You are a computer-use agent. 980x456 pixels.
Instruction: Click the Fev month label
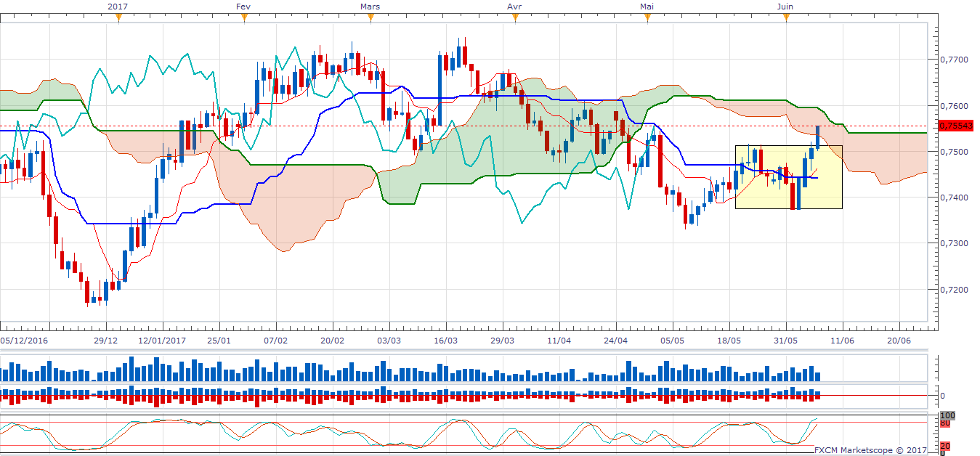pyautogui.click(x=244, y=6)
